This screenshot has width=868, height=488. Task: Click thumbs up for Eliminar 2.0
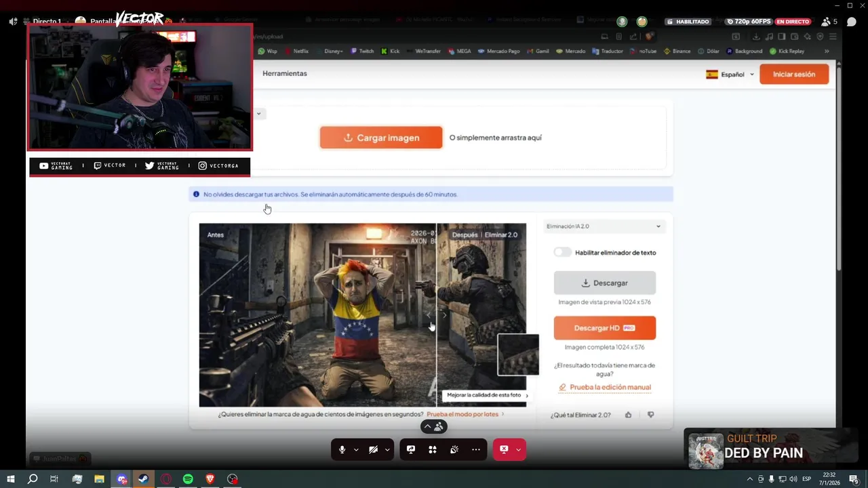click(628, 415)
